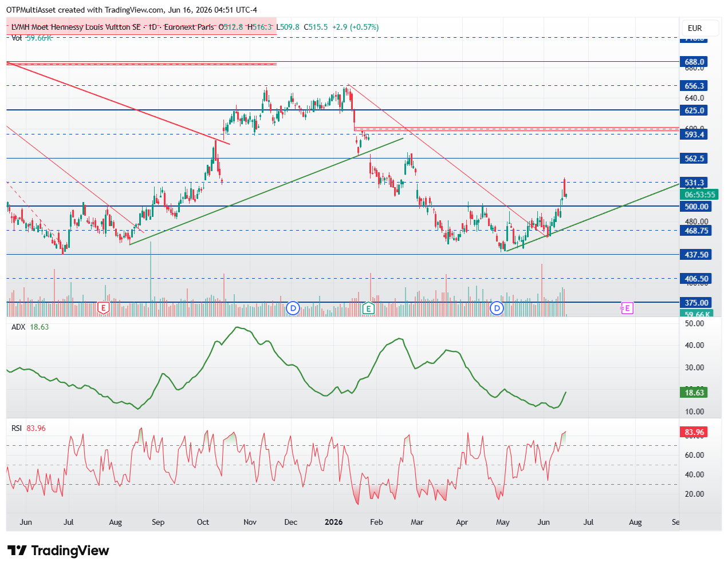The width and height of the screenshot is (728, 570).
Task: Click the red earnings E marker near August
Action: (103, 308)
